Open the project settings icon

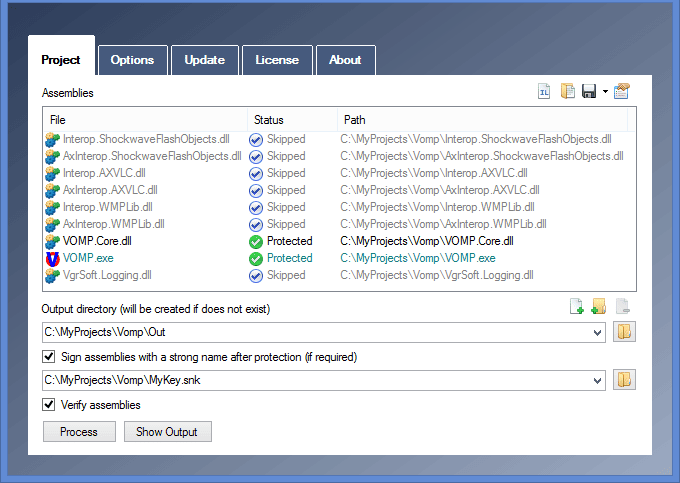click(621, 92)
